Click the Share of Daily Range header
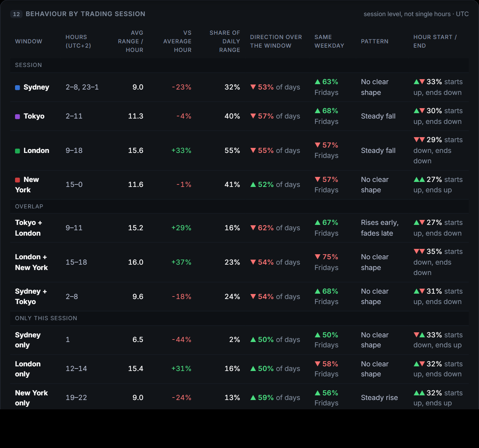This screenshot has width=479, height=448. tap(225, 42)
